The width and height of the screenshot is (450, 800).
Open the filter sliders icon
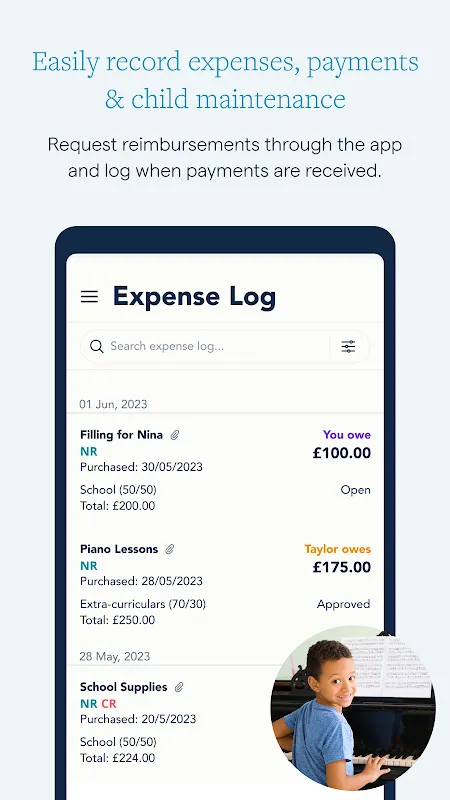pyautogui.click(x=348, y=346)
